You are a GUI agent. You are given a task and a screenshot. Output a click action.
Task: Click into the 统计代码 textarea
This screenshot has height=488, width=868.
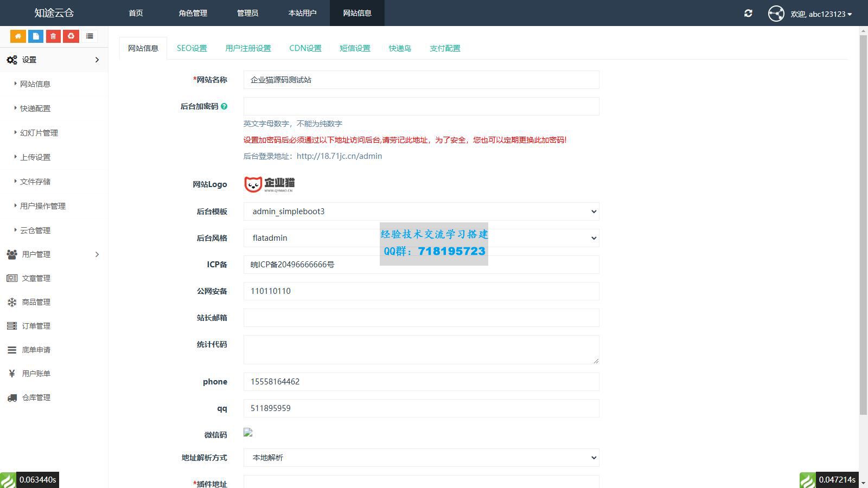[x=421, y=350]
